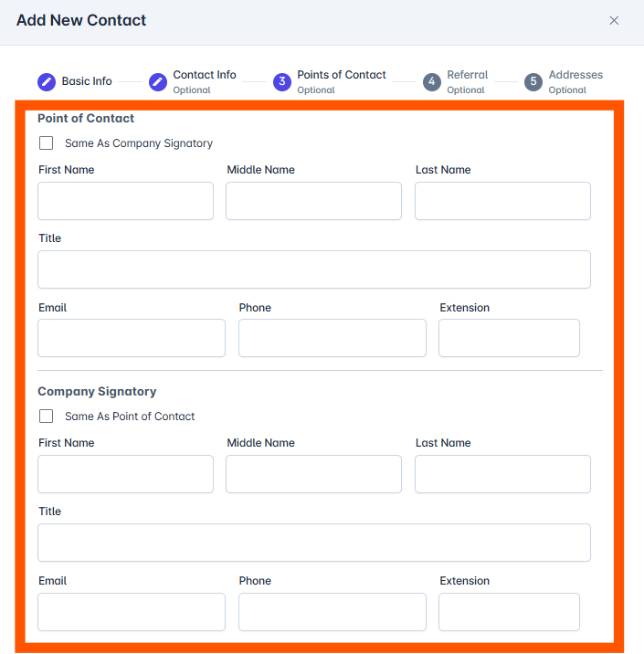Open the Addresses step
Image resolution: width=644 pixels, height=654 pixels.
click(x=575, y=82)
